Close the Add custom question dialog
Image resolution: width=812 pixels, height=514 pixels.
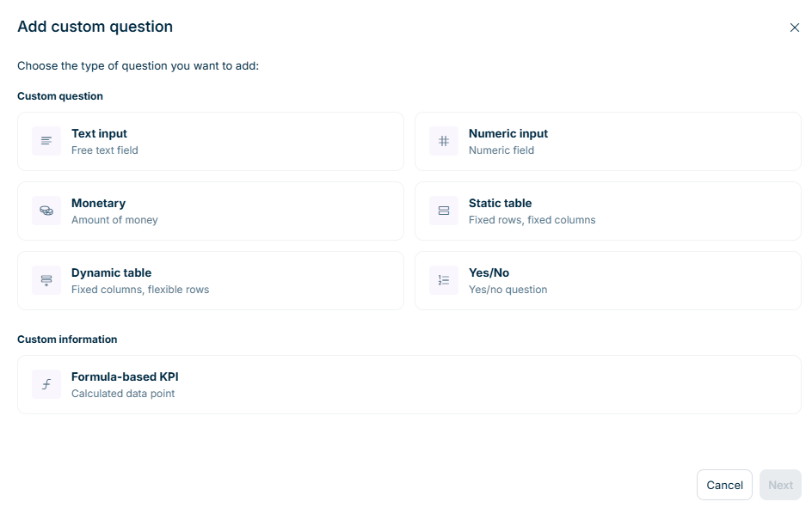[x=795, y=28]
